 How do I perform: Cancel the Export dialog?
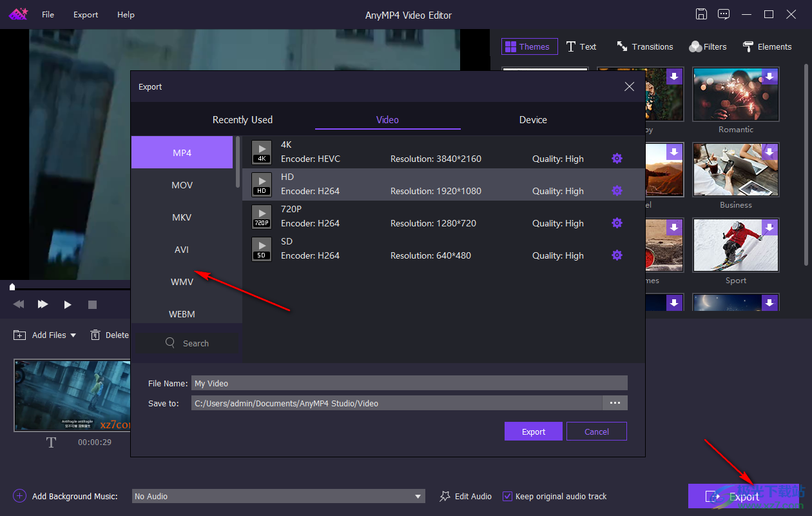(597, 432)
